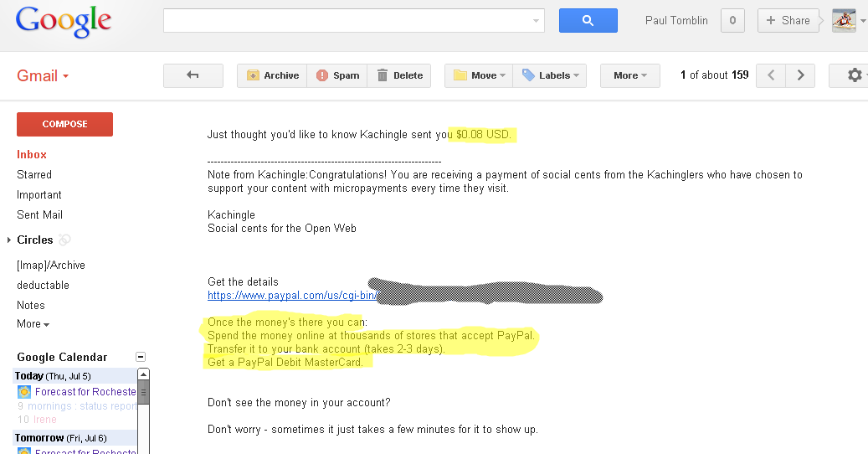This screenshot has width=868, height=454.
Task: Open the Inbox folder
Action: 32,154
